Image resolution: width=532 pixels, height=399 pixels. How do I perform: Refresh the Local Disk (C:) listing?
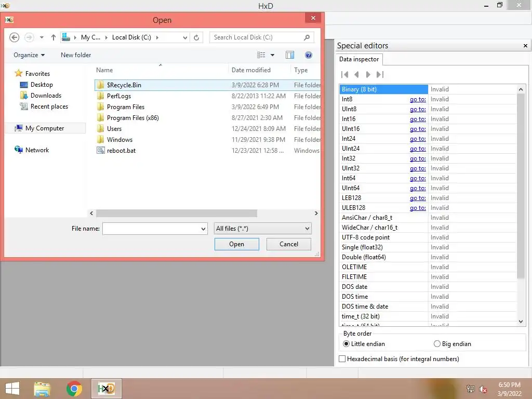pyautogui.click(x=196, y=37)
